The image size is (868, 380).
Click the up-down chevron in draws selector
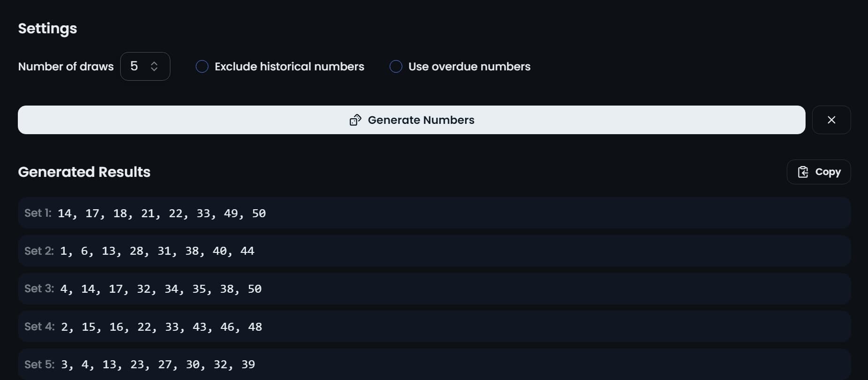[x=154, y=67]
